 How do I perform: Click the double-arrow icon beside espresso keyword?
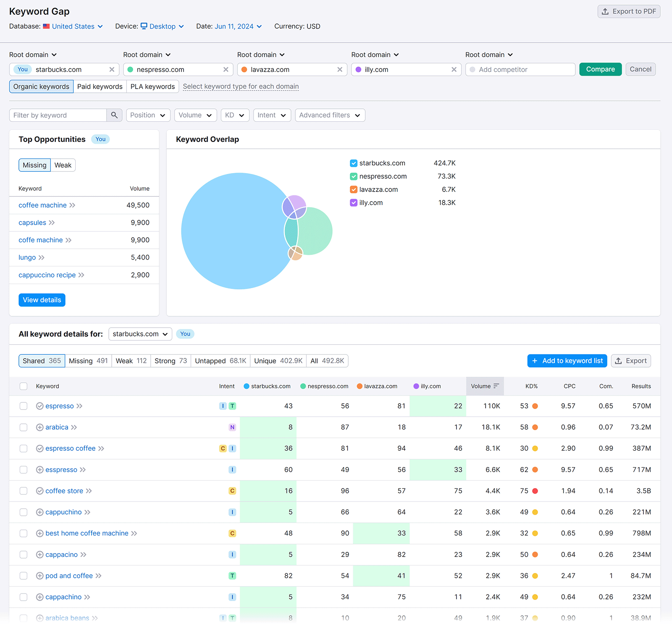pos(79,406)
